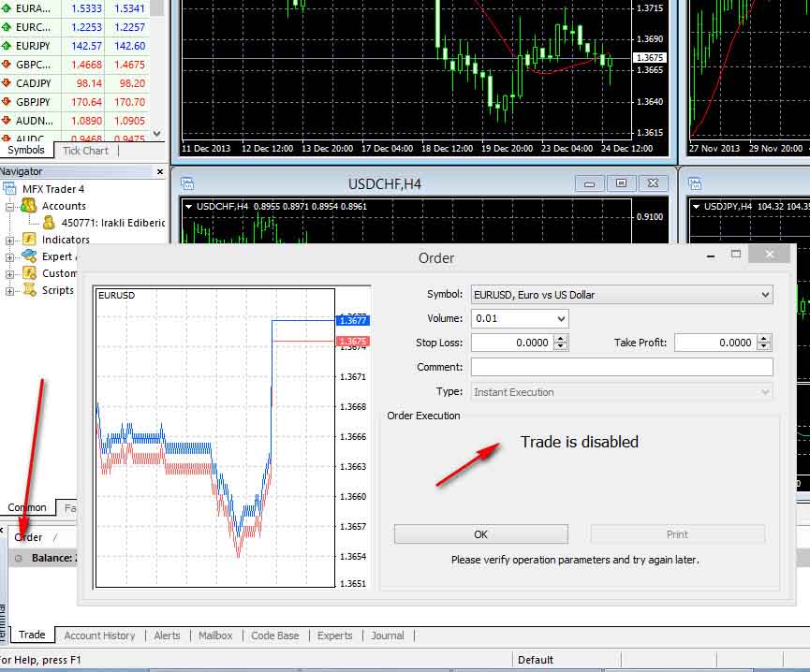
Task: Click the Balance row circle icon
Action: click(x=19, y=558)
